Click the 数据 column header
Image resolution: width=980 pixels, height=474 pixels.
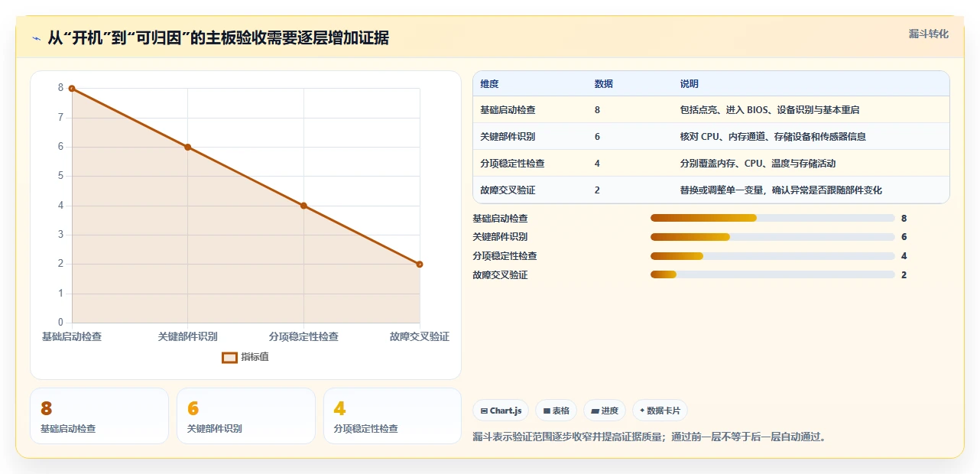point(603,84)
